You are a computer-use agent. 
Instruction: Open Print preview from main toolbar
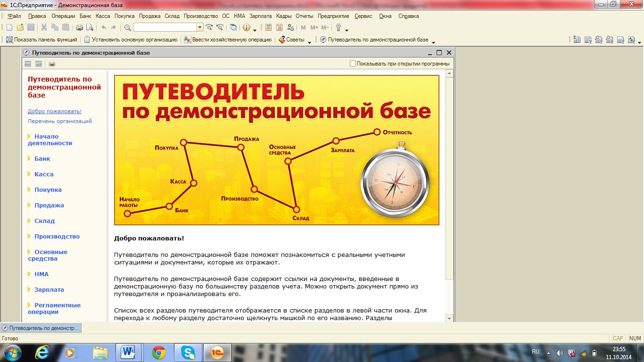(x=90, y=27)
